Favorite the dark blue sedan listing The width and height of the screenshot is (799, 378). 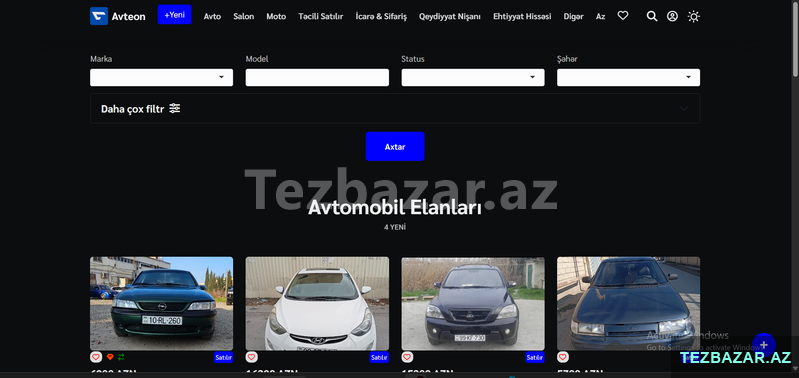pyautogui.click(x=563, y=357)
